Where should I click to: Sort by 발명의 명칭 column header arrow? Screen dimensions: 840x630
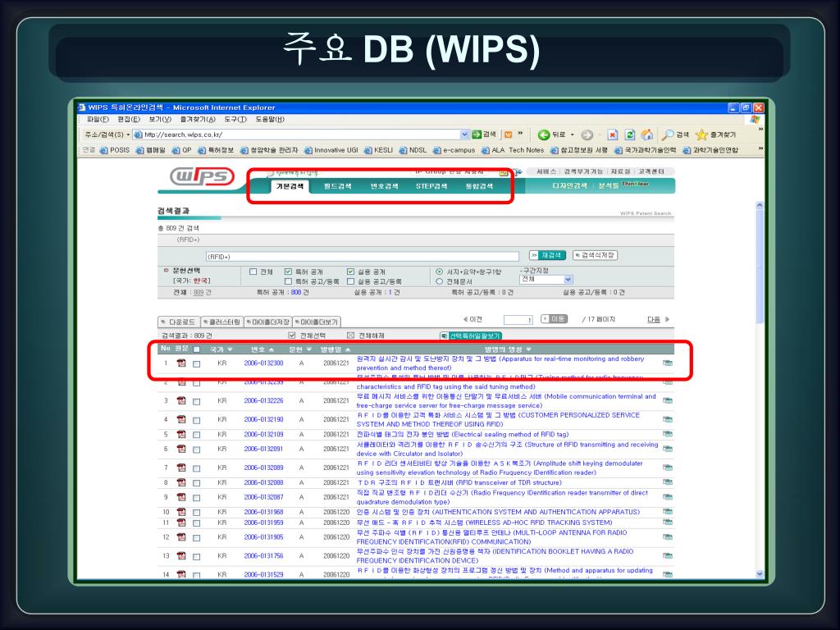[529, 349]
